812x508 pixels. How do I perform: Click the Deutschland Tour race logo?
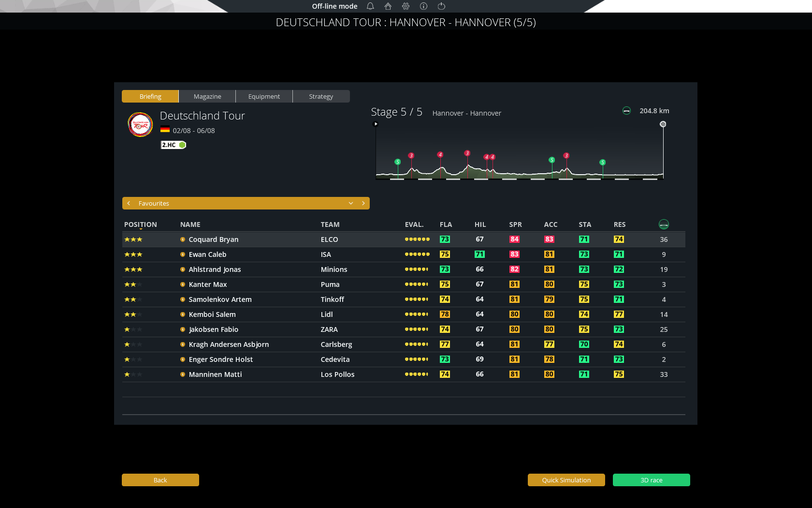[x=140, y=124]
